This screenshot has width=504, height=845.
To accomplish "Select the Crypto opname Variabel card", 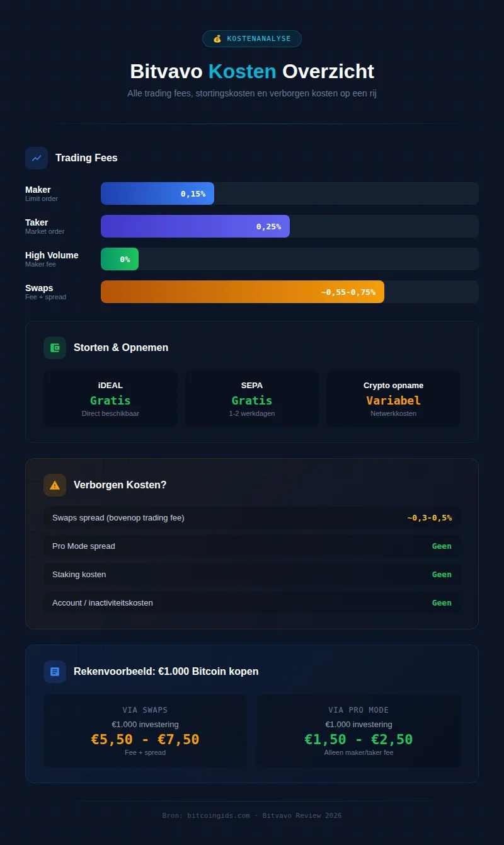I will point(393,399).
